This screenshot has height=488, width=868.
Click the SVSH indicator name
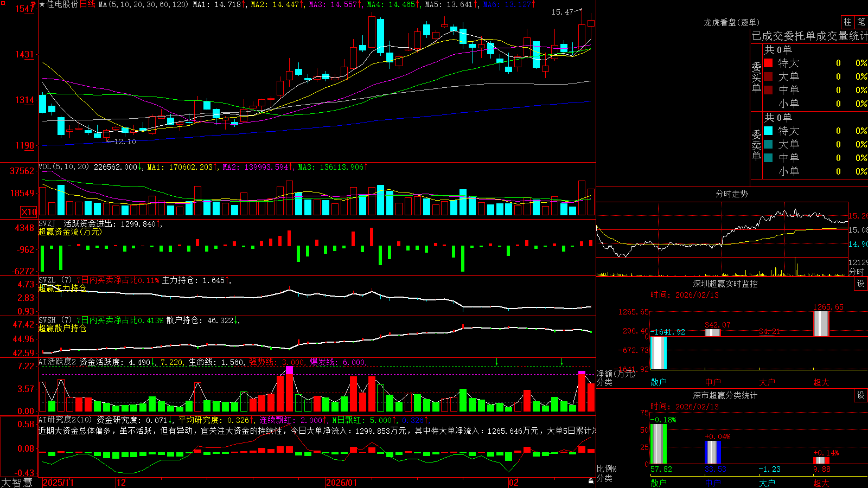click(47, 320)
